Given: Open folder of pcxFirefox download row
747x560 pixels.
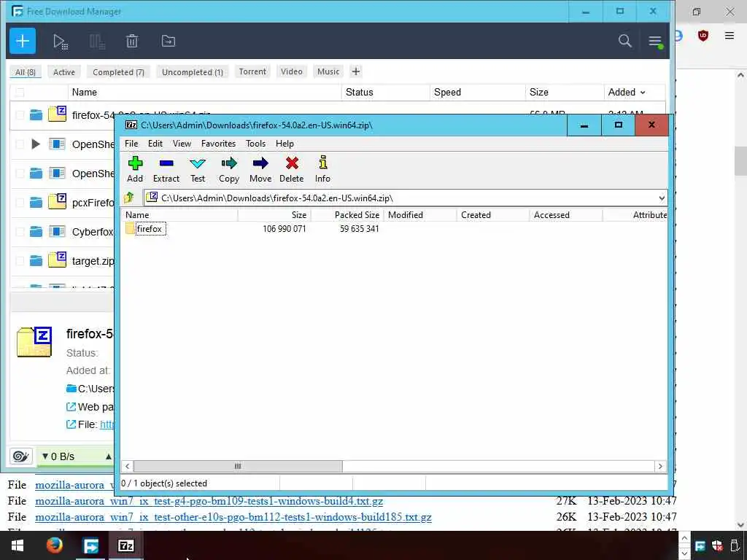Looking at the screenshot, I should [x=36, y=203].
